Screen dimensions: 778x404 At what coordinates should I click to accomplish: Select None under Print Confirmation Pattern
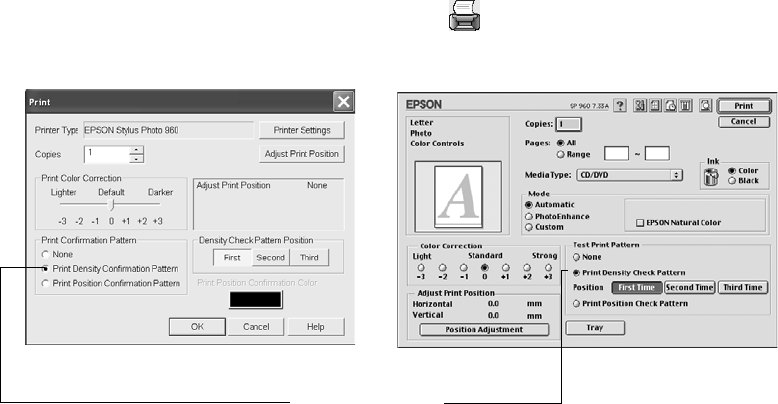coord(46,254)
